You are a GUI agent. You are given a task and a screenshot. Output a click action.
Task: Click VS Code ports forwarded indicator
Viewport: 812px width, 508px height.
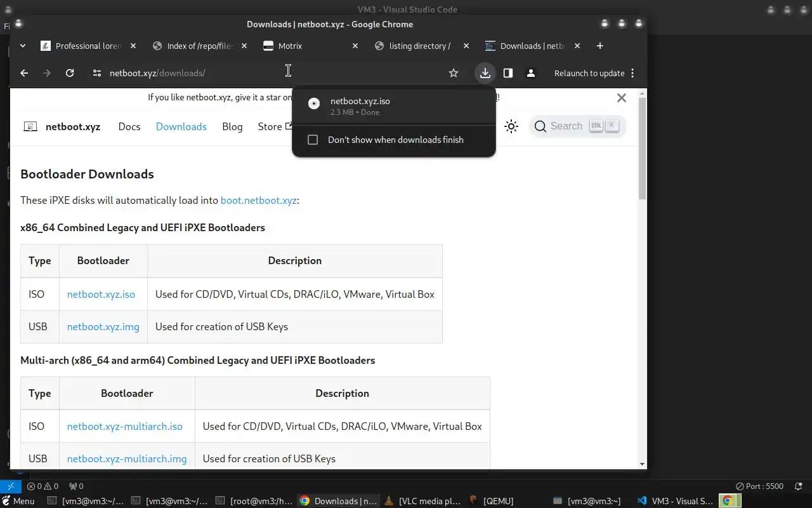click(76, 486)
